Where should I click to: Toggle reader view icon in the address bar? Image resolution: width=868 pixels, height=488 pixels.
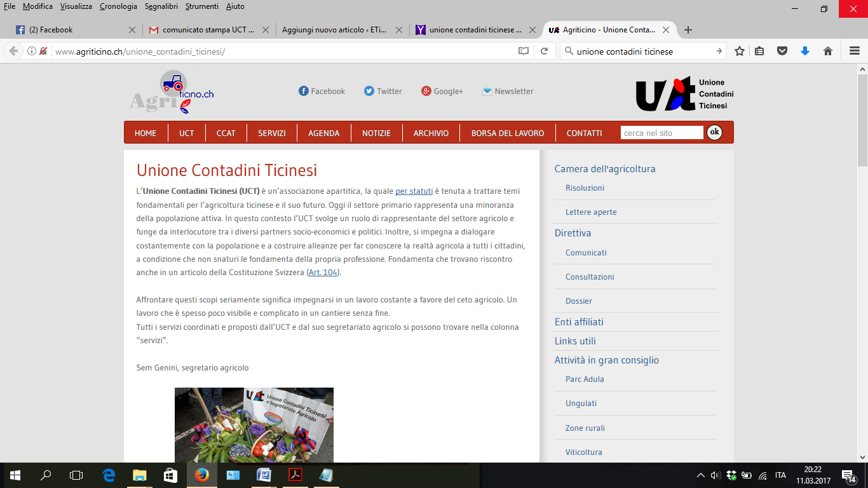click(524, 51)
